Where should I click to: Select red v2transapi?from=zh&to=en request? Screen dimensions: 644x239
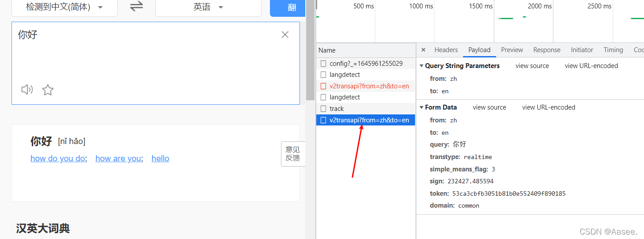coord(366,86)
